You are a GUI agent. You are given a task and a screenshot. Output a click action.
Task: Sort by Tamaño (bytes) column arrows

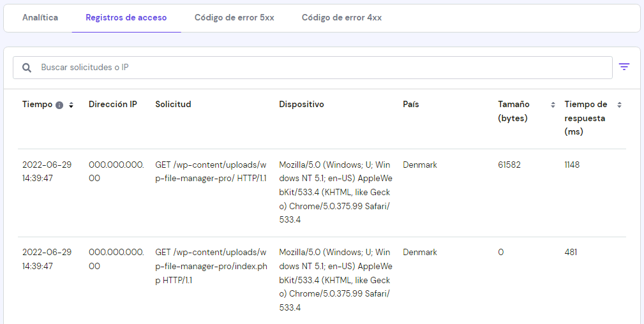(553, 105)
